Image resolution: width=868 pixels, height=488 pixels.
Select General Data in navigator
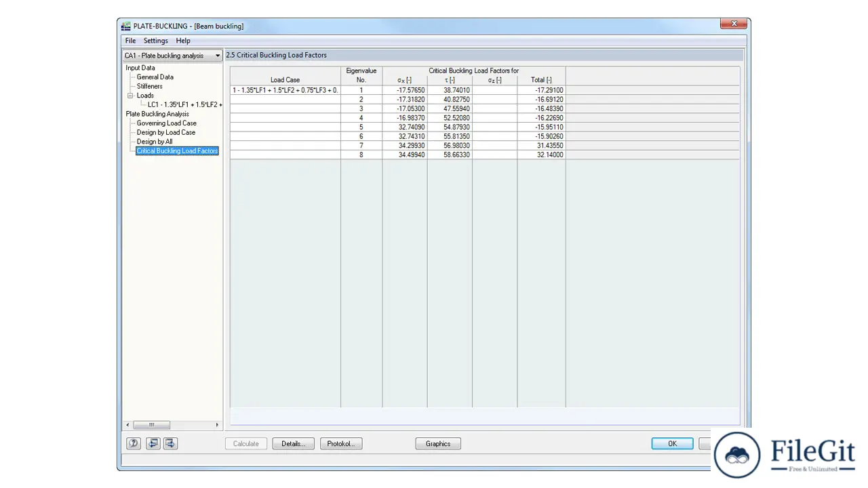click(155, 77)
